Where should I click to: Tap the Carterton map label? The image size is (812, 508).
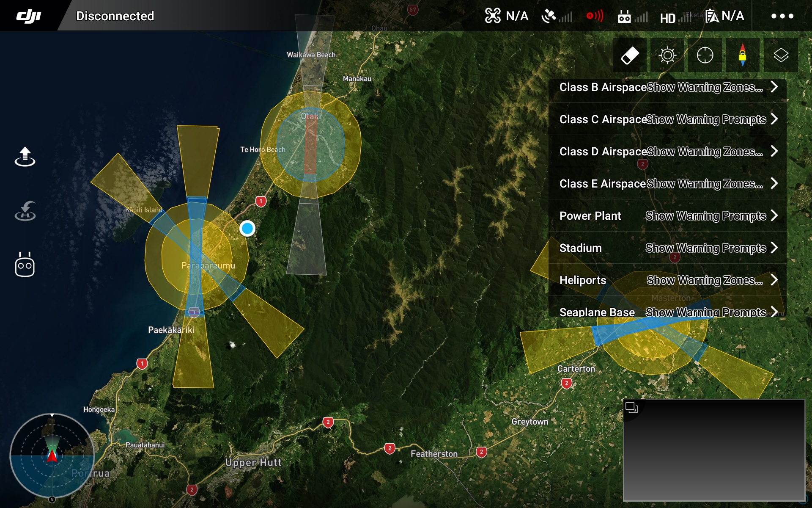576,369
